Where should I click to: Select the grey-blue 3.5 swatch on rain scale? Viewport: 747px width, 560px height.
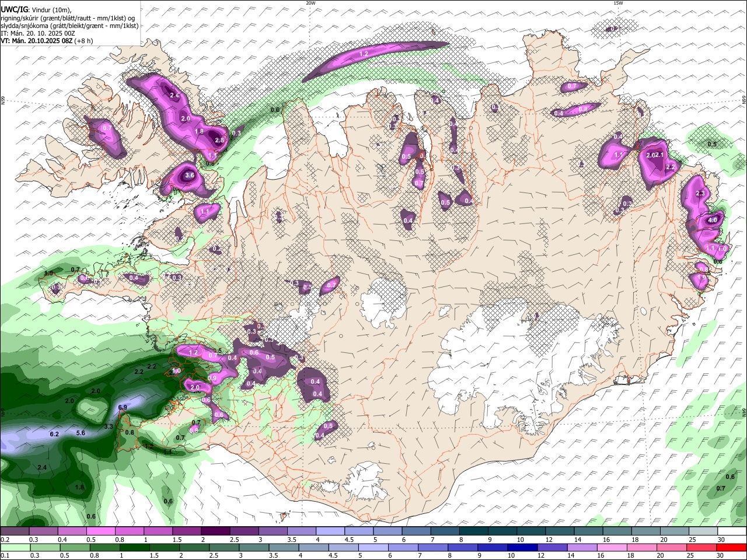pyautogui.click(x=284, y=547)
